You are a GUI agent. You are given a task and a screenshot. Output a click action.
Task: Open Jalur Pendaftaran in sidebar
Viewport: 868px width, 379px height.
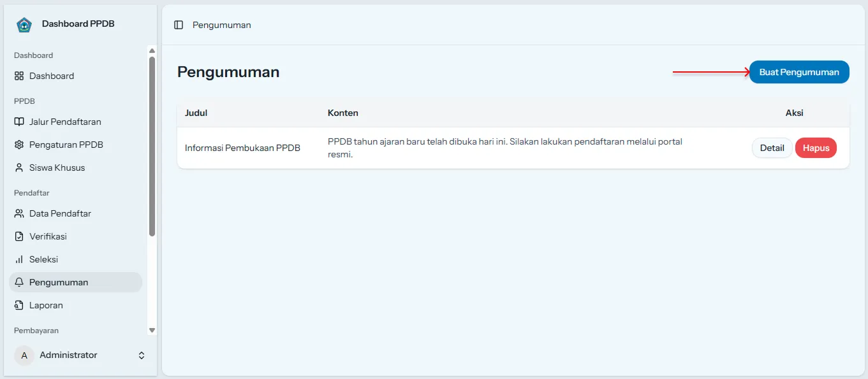75,122
